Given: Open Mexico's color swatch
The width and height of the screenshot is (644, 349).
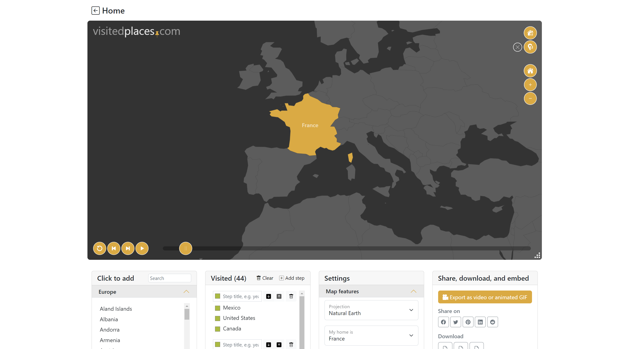Looking at the screenshot, I should [x=218, y=308].
